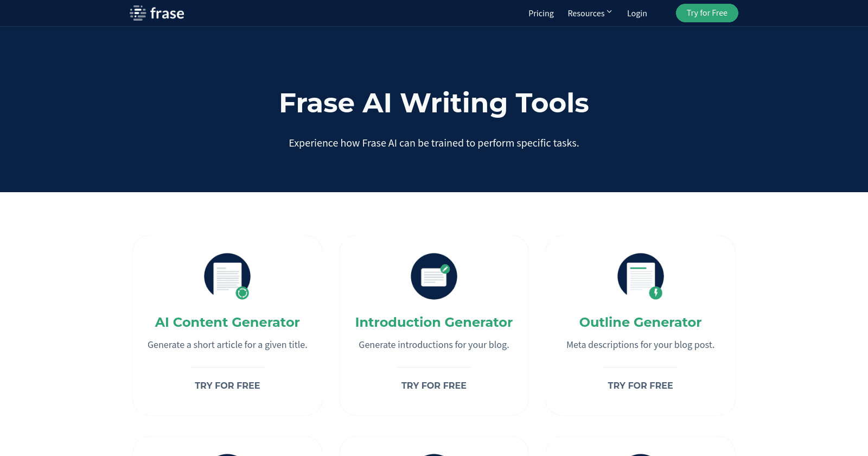The image size is (868, 456).
Task: Open the Outline Generator title link
Action: (x=640, y=322)
